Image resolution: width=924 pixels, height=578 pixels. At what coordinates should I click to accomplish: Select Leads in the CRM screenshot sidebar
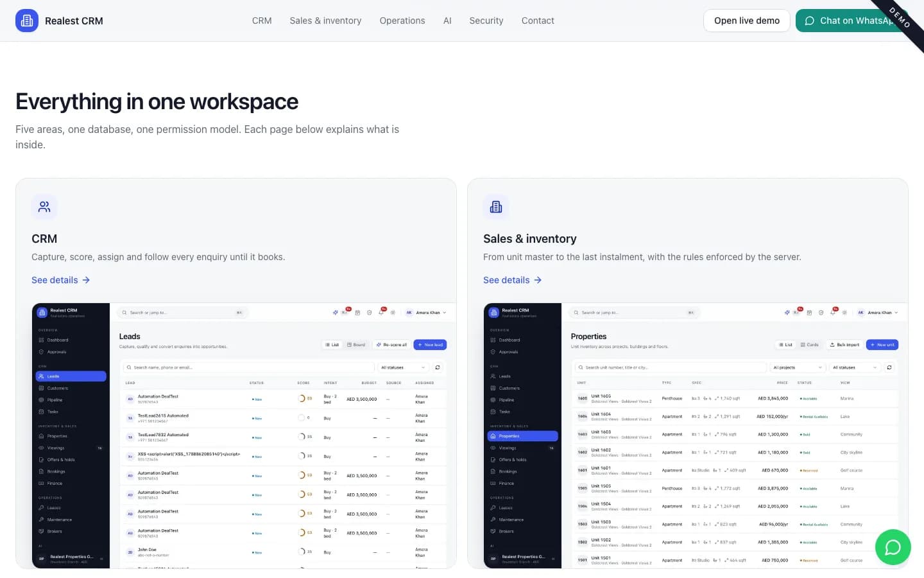pos(71,376)
